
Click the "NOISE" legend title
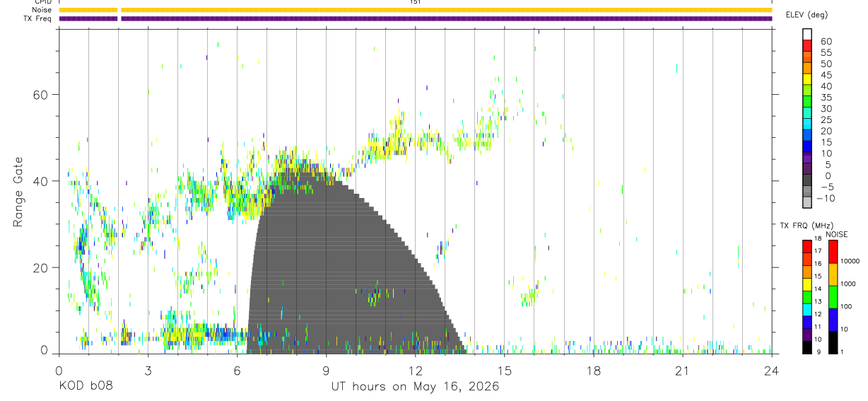[836, 234]
